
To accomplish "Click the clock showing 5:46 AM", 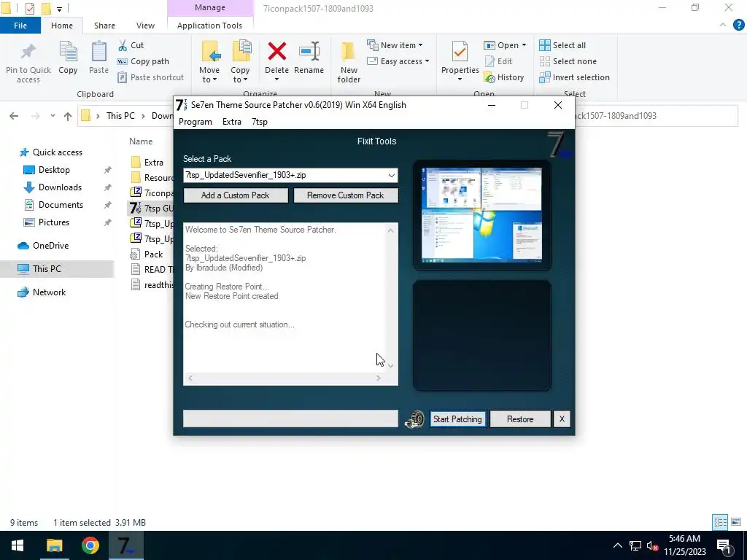I will tap(684, 539).
